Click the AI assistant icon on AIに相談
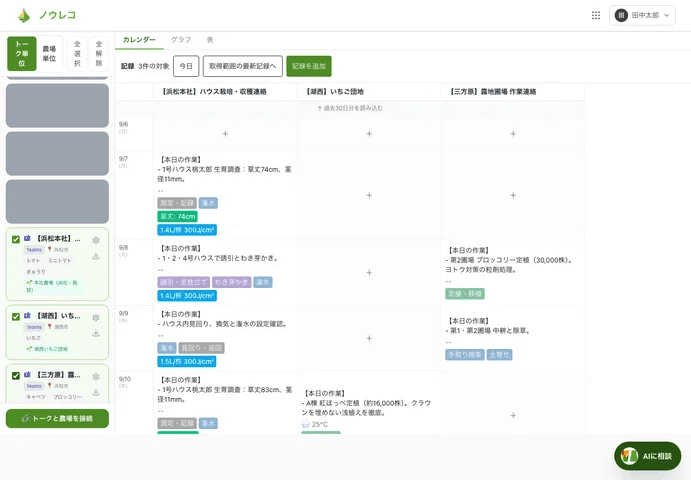 (629, 456)
